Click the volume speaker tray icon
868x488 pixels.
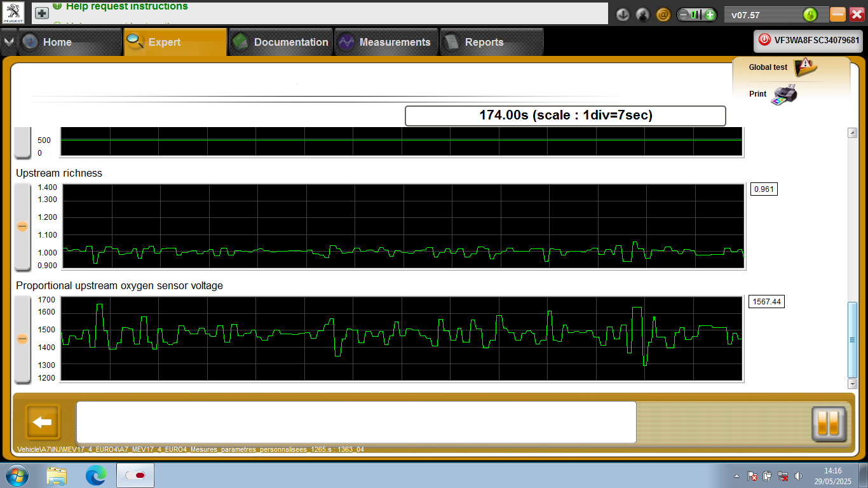(x=799, y=476)
